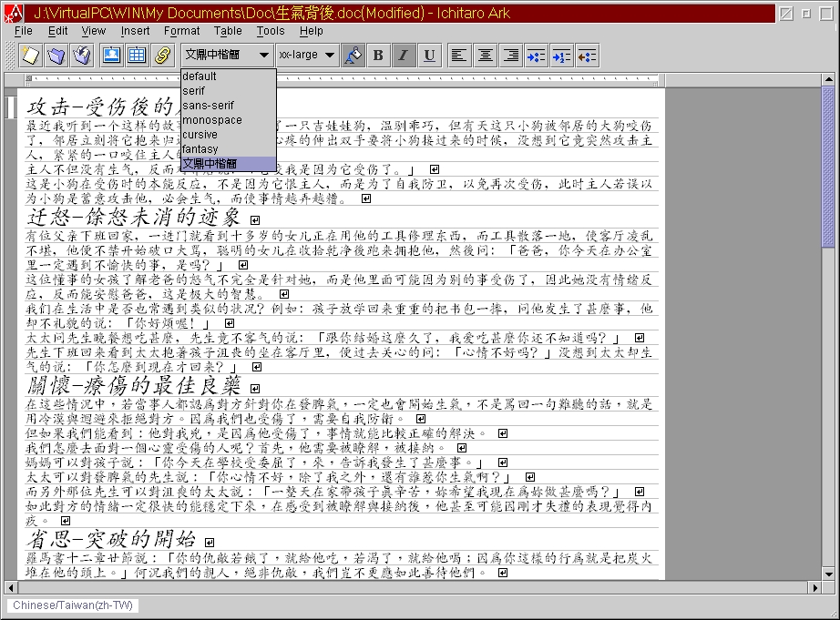Open the Format menu
840x620 pixels.
coord(181,31)
